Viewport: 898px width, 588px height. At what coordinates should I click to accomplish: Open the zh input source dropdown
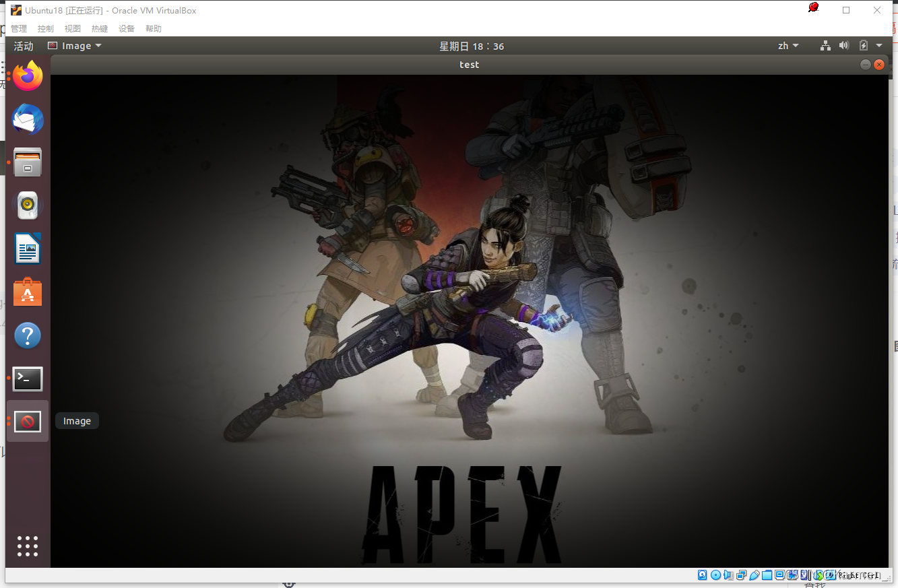coord(788,46)
